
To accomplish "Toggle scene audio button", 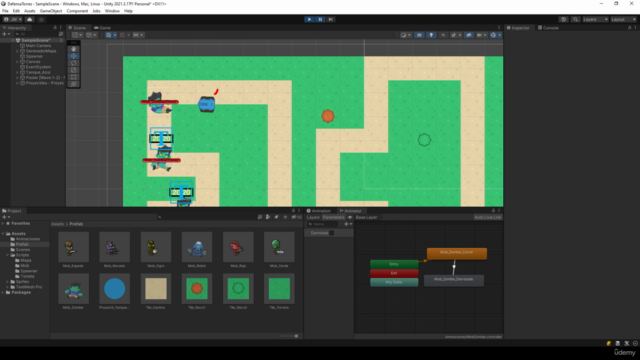I will 443,35.
